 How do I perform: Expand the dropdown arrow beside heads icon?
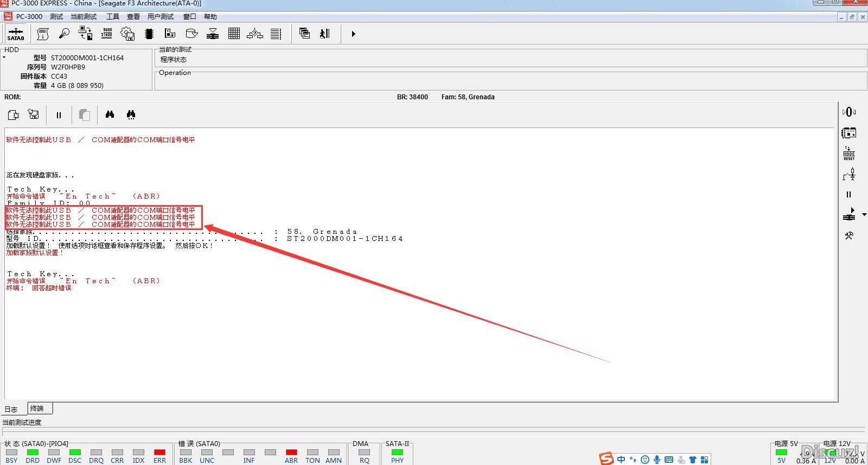864,215
